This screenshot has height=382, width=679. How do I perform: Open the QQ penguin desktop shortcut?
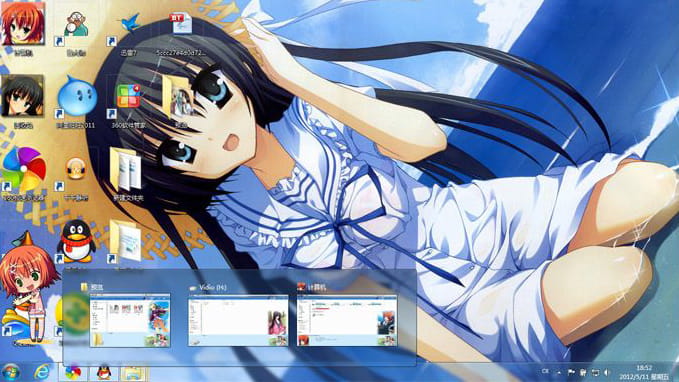pyautogui.click(x=76, y=242)
